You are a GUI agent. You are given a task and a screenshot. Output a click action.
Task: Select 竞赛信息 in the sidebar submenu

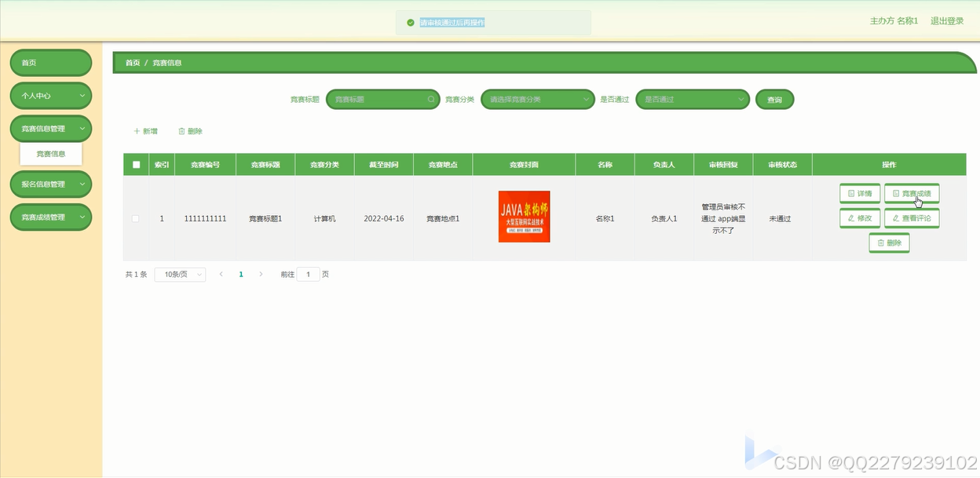[x=50, y=154]
